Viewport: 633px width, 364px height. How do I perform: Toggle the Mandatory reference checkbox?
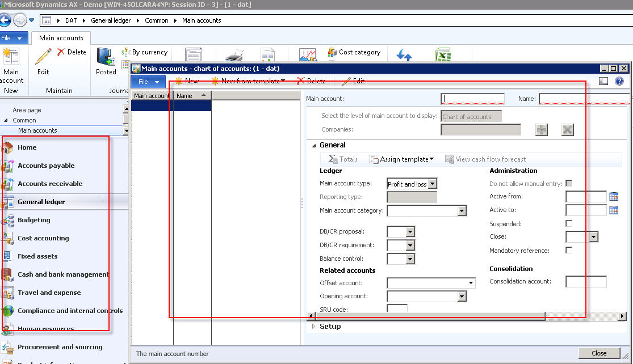coord(569,251)
